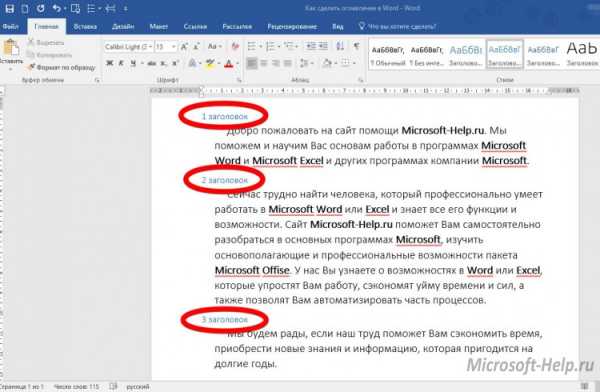Viewport: 600px width, 392px height.
Task: Sort the selected text alphabetically
Action: click(x=340, y=47)
